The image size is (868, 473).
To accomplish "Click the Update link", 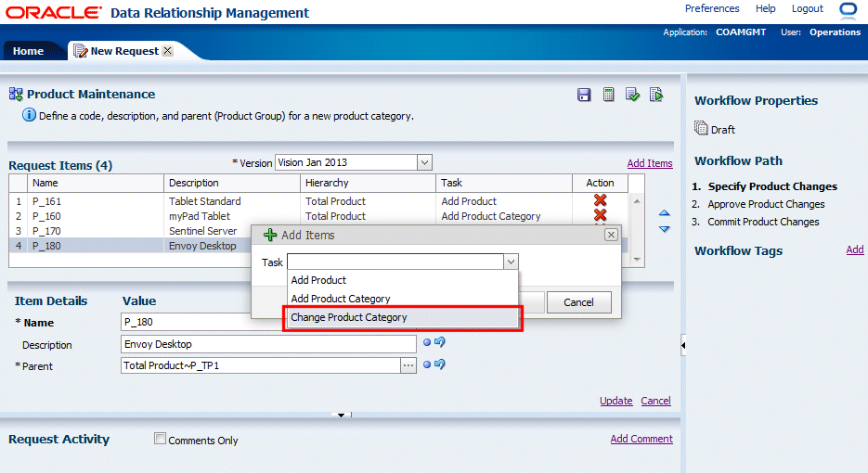I will (x=615, y=401).
